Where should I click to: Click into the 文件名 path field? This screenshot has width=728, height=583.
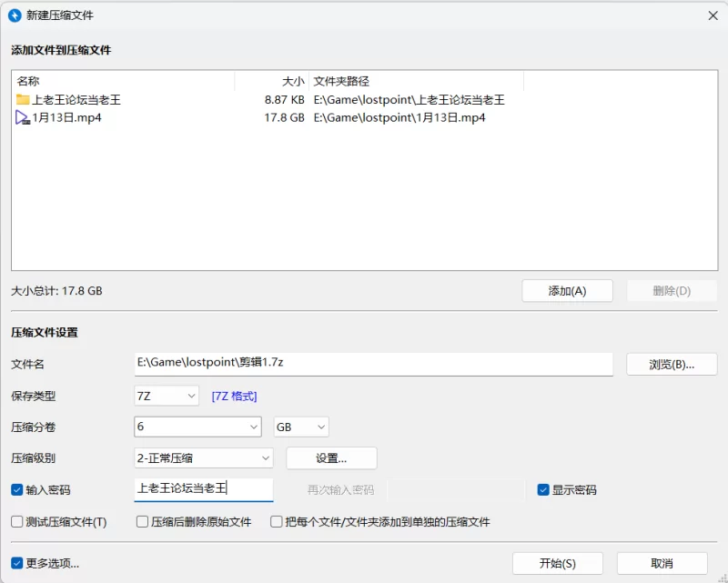coord(373,362)
